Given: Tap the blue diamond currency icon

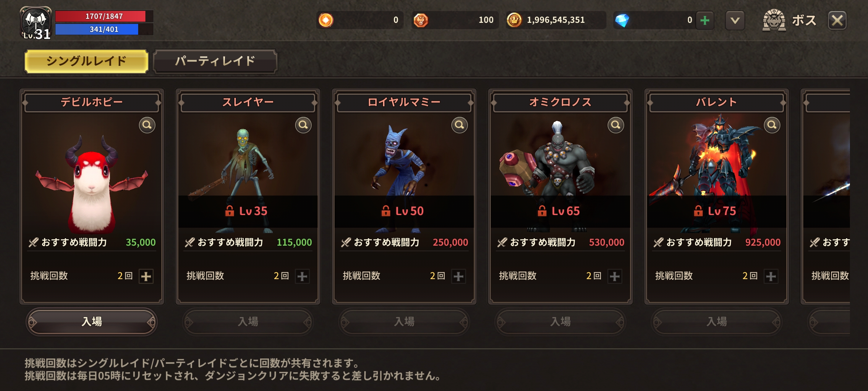Looking at the screenshot, I should pyautogui.click(x=622, y=20).
